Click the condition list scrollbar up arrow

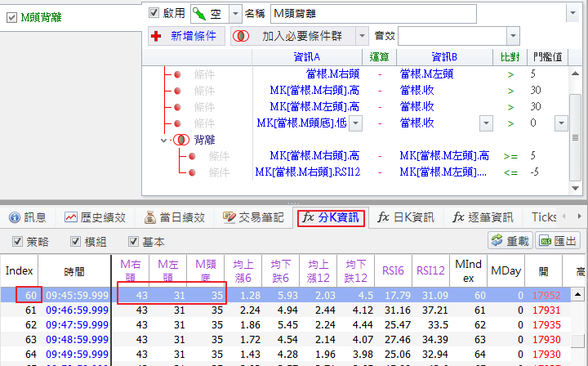tap(575, 74)
